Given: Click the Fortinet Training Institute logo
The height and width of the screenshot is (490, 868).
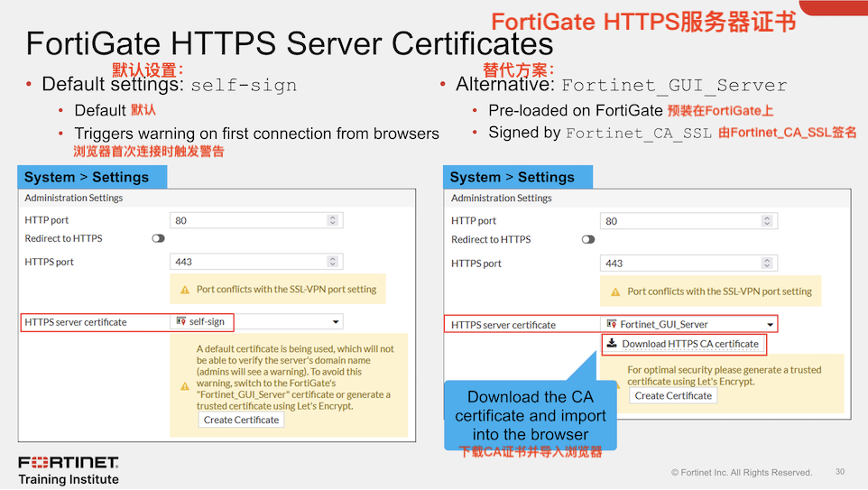Looking at the screenshot, I should point(69,470).
